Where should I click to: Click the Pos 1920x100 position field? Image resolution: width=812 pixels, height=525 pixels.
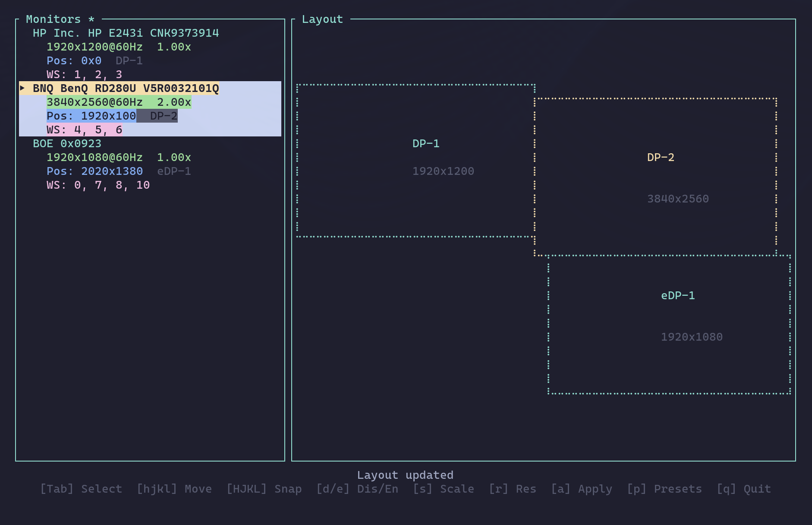coord(91,116)
